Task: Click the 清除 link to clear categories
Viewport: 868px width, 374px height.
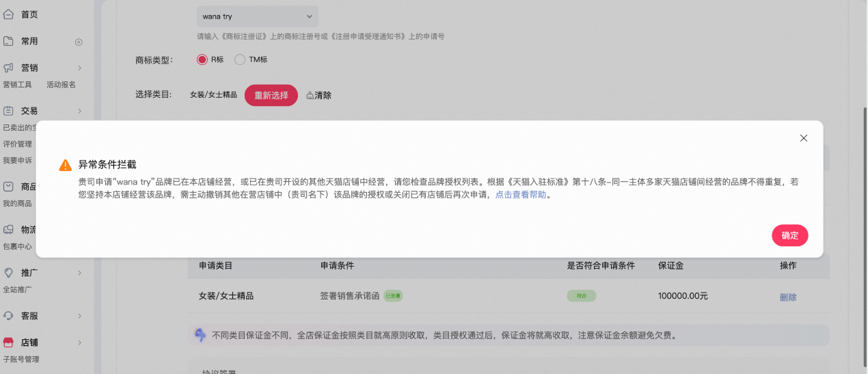Action: coord(323,96)
